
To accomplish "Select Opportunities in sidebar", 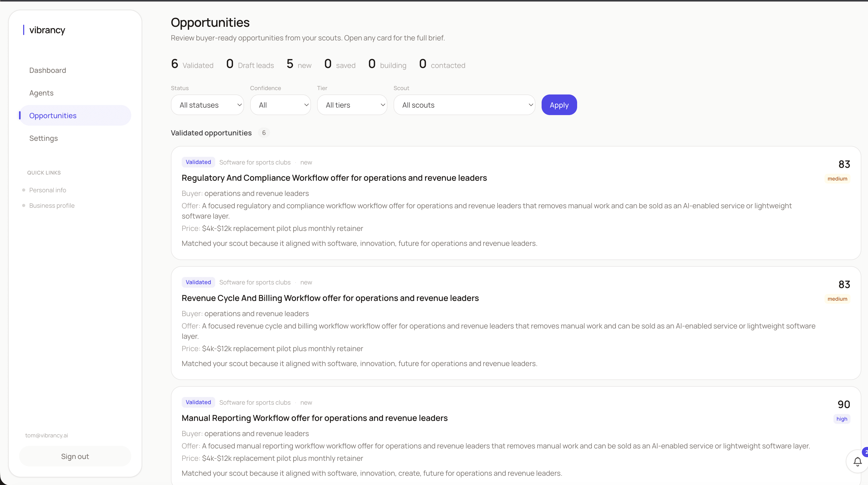I will pyautogui.click(x=75, y=116).
